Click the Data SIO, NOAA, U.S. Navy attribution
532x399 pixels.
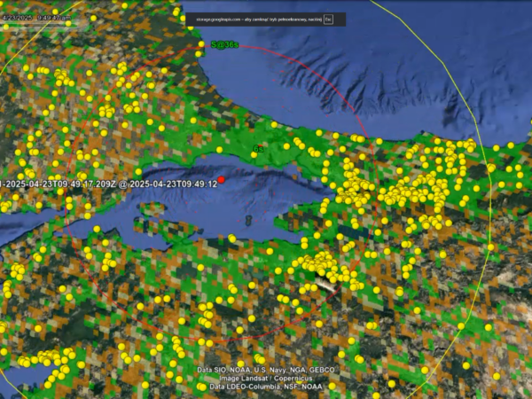tap(266, 370)
